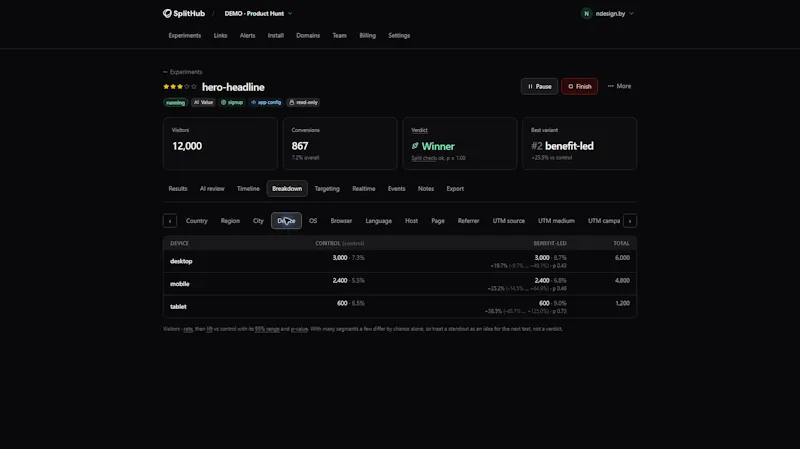This screenshot has height=449, width=800.
Task: Click the Winner verdict icon
Action: pyautogui.click(x=415, y=146)
